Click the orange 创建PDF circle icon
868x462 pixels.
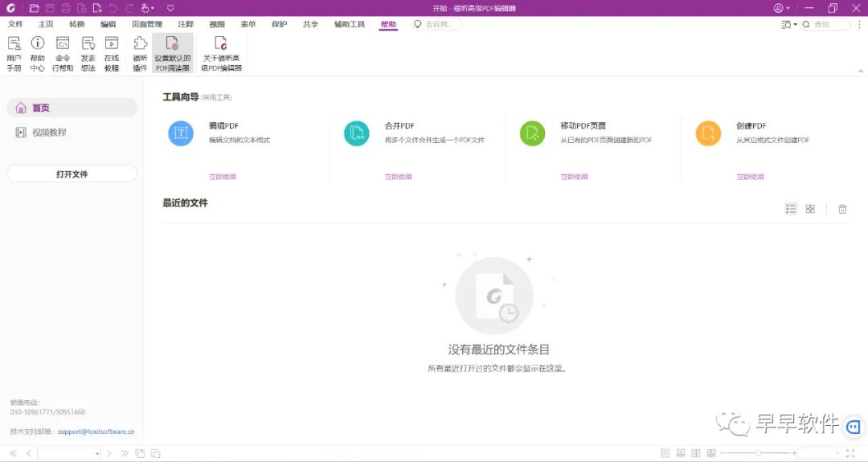(708, 133)
